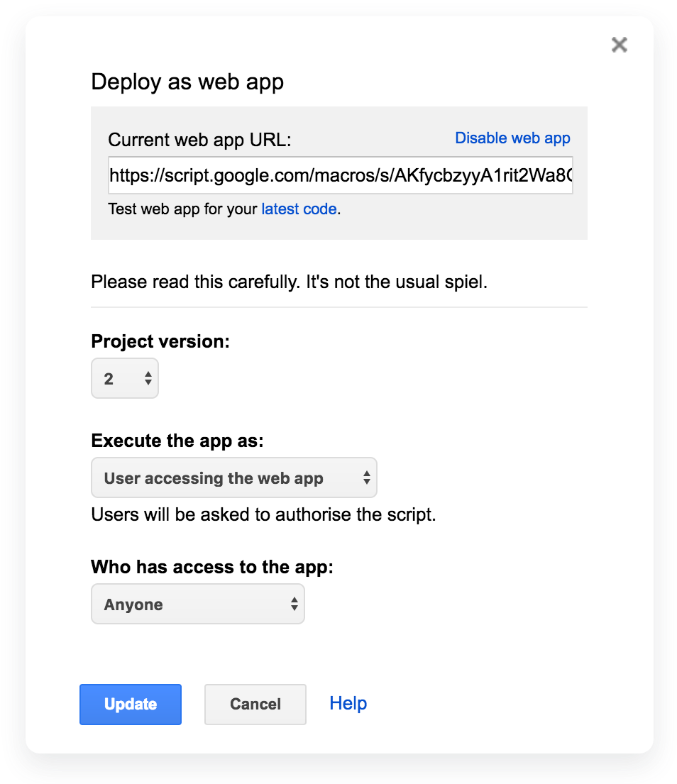Click the Who has access to the app label

(212, 567)
